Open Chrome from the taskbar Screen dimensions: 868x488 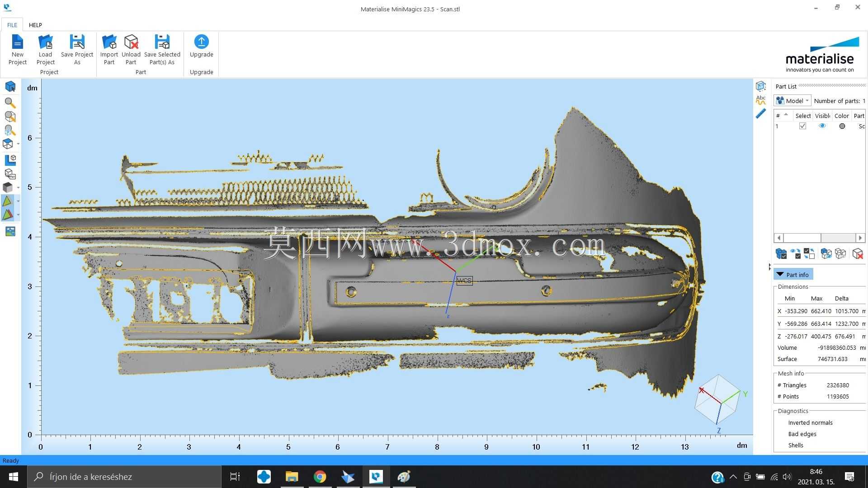point(320,477)
